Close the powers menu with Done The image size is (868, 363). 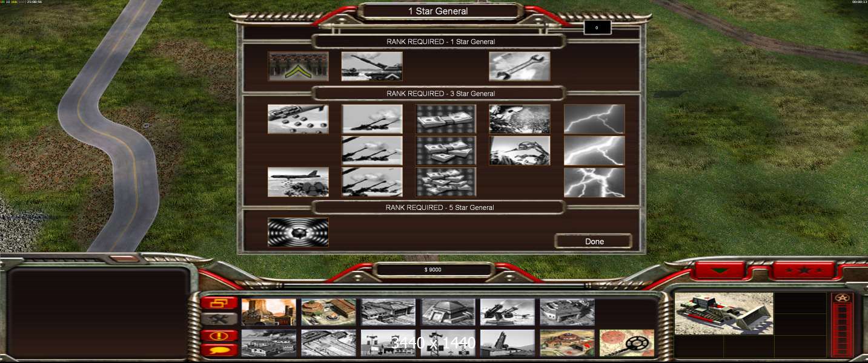pyautogui.click(x=594, y=241)
